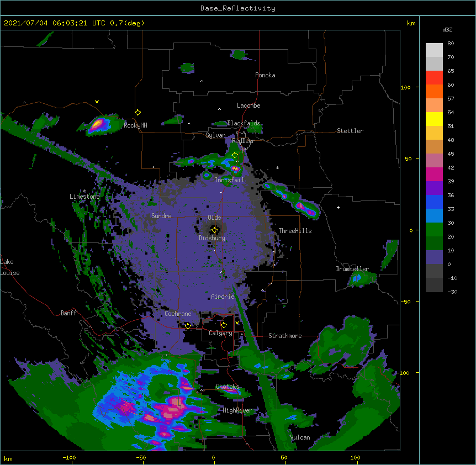The width and height of the screenshot is (476, 465).
Task: Select the Strathmore label
Action: pyautogui.click(x=285, y=336)
